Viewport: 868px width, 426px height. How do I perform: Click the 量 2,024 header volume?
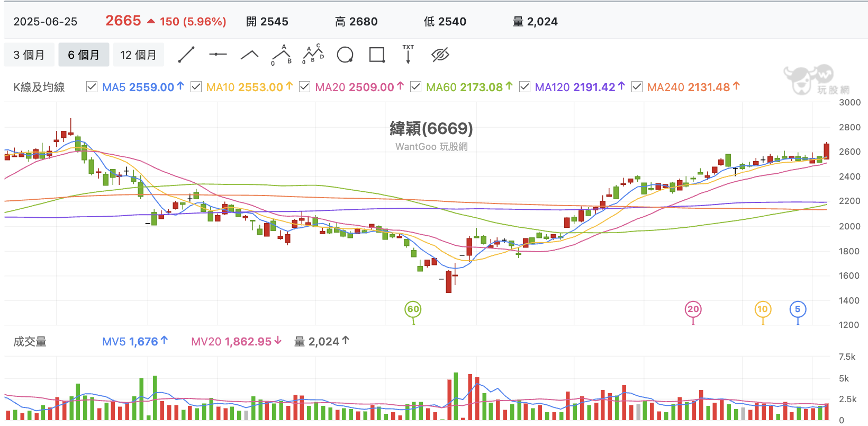[x=535, y=22]
